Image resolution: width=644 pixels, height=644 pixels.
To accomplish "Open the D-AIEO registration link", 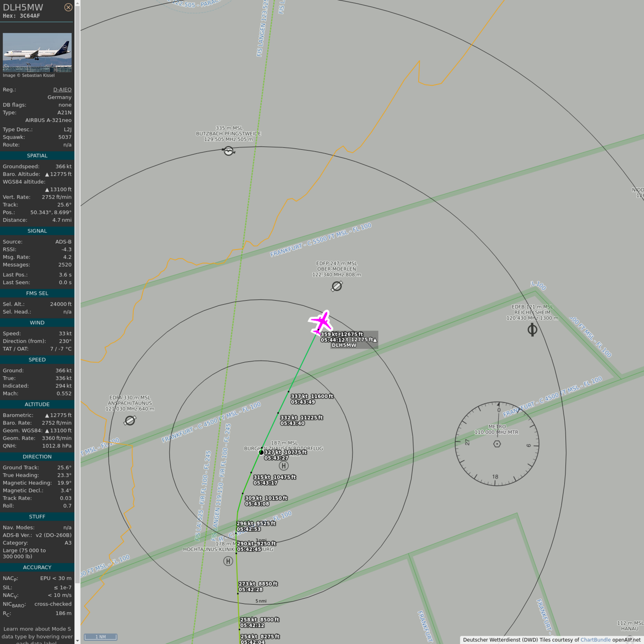I will [62, 89].
